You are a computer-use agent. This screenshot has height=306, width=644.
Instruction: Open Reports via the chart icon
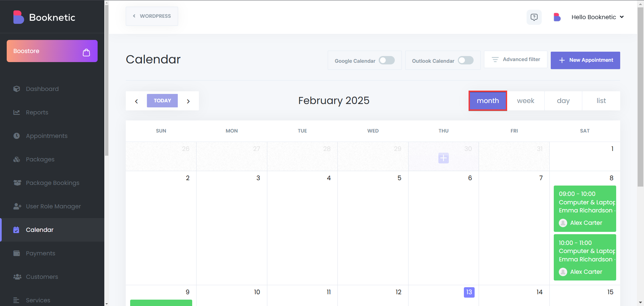coord(17,112)
